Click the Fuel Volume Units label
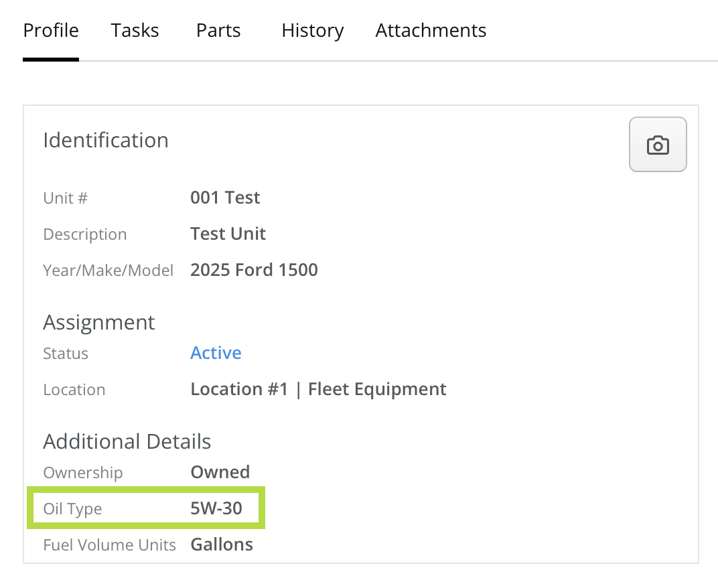This screenshot has width=718, height=588. pos(109,544)
